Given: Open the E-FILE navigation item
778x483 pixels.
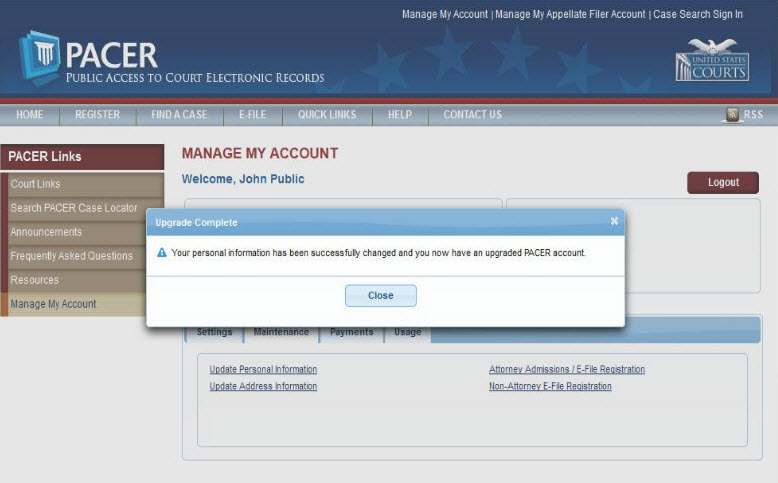Looking at the screenshot, I should tap(253, 115).
